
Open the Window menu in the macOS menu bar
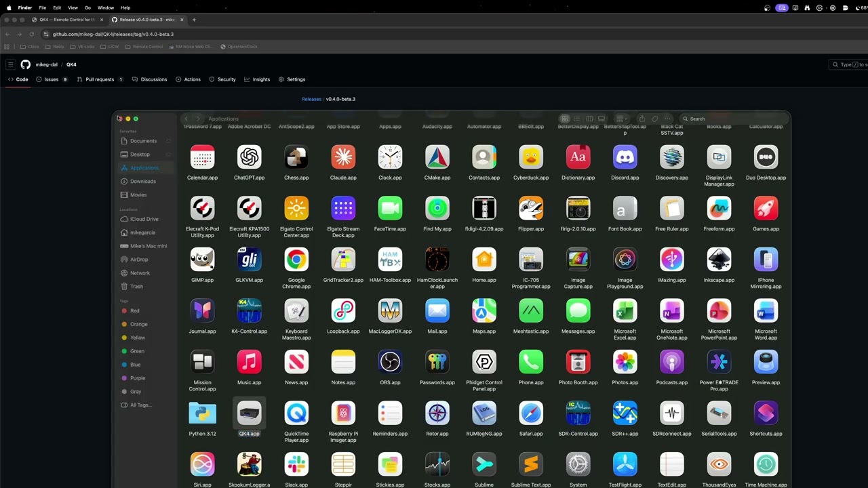[x=106, y=7]
